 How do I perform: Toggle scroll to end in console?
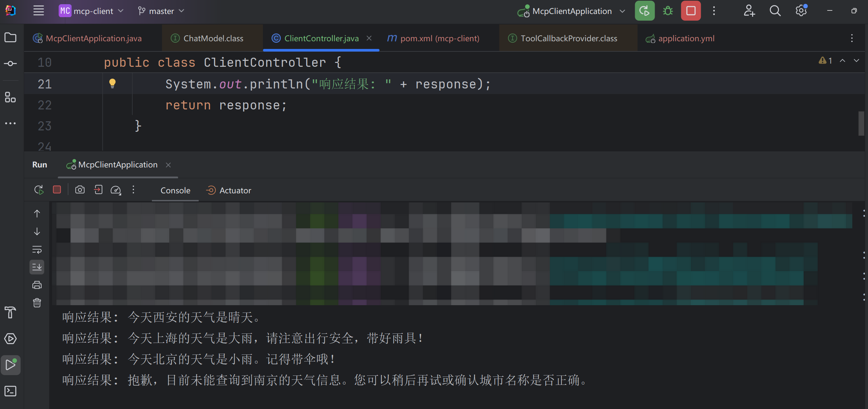[37, 267]
